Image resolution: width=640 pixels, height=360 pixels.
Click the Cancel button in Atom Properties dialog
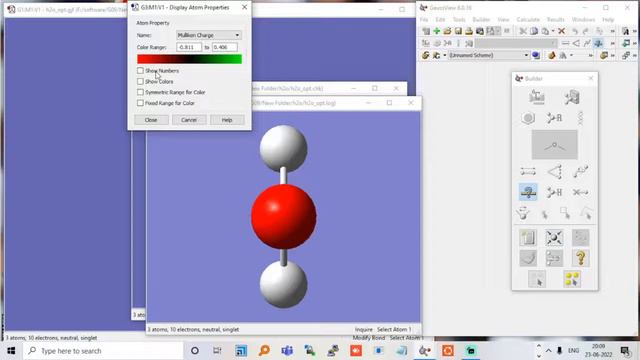click(189, 120)
